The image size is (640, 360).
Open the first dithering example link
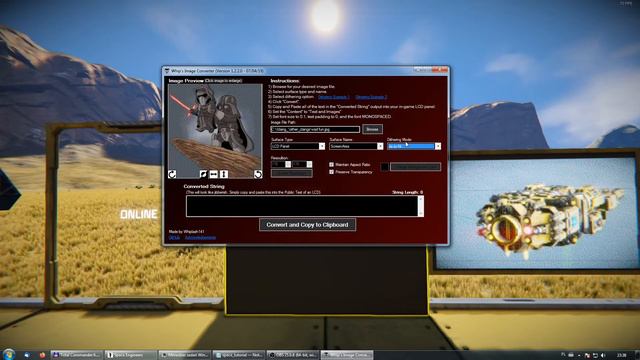click(x=333, y=97)
